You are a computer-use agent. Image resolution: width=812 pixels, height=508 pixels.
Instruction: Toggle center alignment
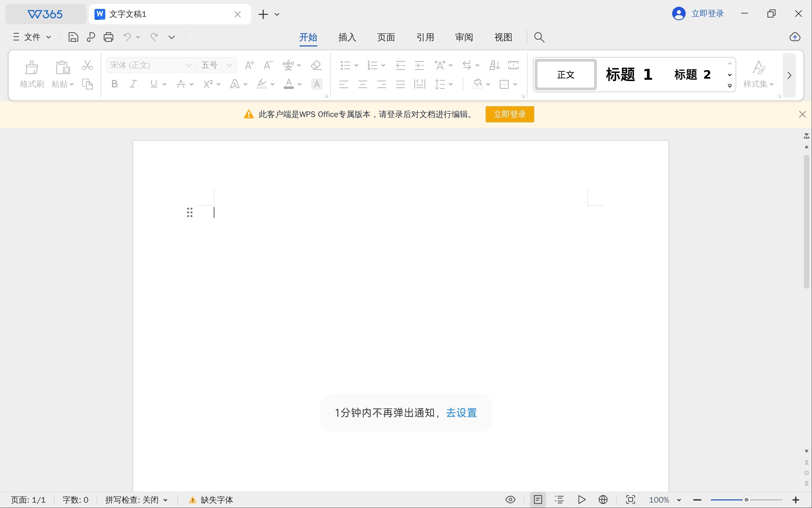[x=363, y=84]
